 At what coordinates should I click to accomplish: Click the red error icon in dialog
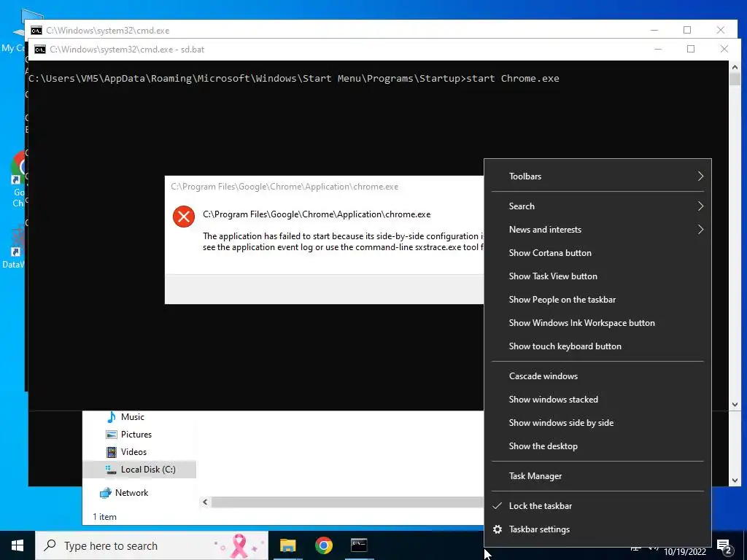pyautogui.click(x=183, y=217)
